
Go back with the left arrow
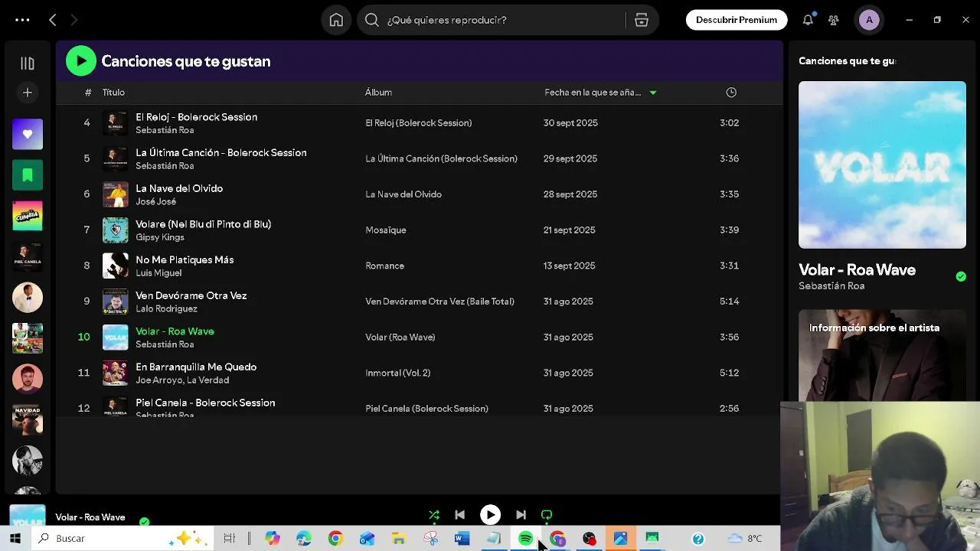(x=53, y=21)
